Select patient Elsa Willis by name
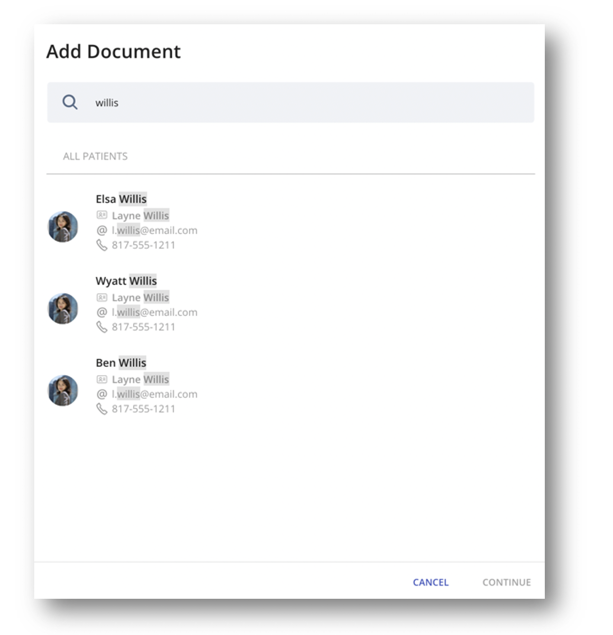Viewport: 613px width, 635px height. tap(121, 199)
